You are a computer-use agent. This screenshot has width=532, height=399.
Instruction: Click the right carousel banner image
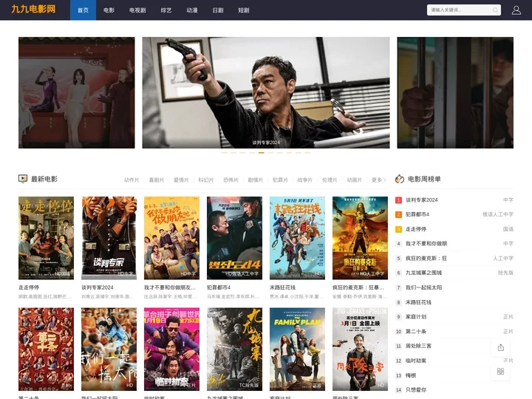click(455, 92)
